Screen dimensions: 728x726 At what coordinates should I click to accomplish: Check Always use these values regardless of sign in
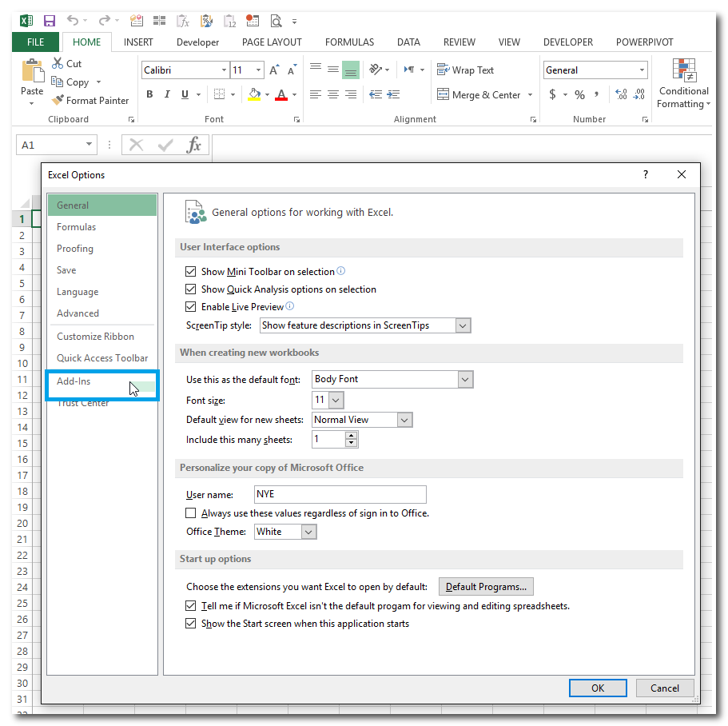pyautogui.click(x=191, y=513)
